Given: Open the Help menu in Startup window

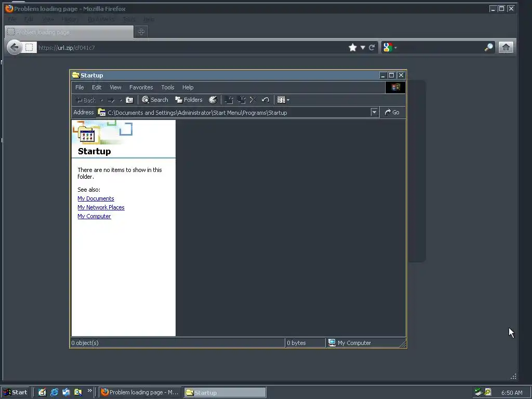Looking at the screenshot, I should (x=188, y=87).
